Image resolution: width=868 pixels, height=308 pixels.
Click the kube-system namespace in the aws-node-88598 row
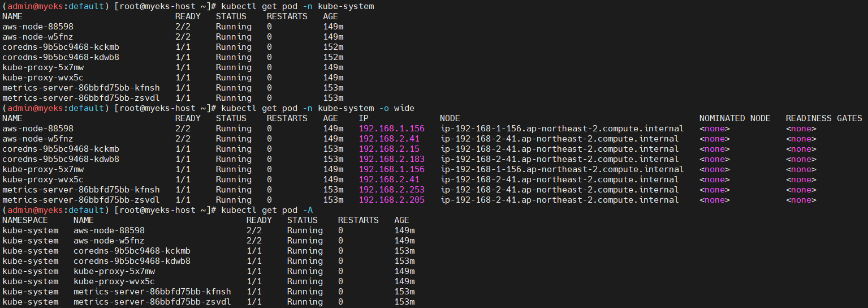click(x=30, y=230)
